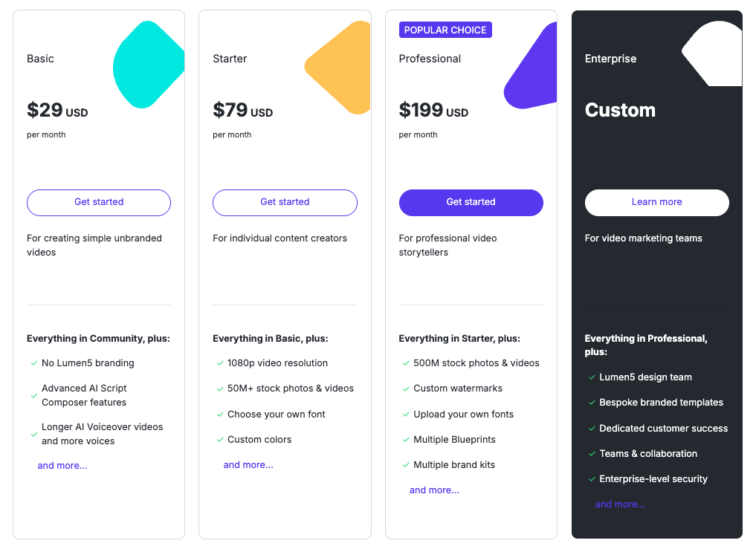Get started with the Professional plan
This screenshot has height=549, width=756.
(471, 203)
